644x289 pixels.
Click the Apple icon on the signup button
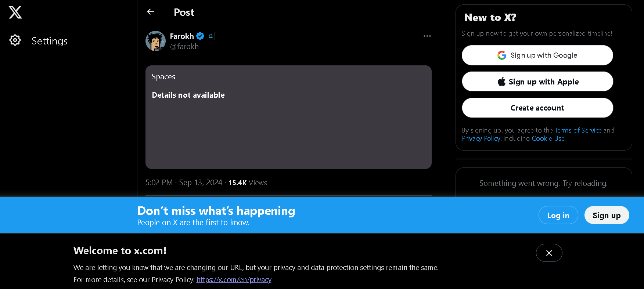tap(502, 81)
